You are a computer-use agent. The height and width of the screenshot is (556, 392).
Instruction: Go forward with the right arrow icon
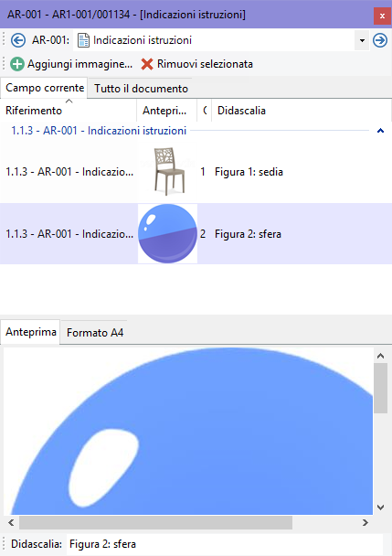point(380,40)
